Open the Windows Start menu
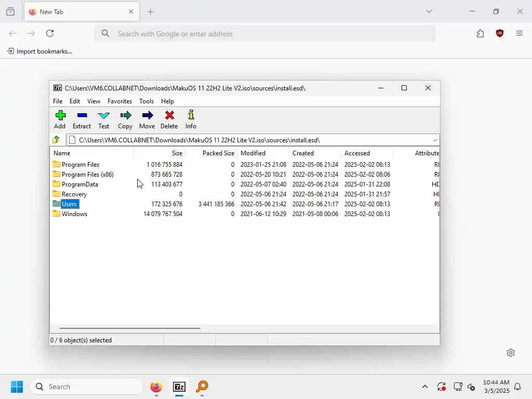This screenshot has height=399, width=532. pos(17,387)
